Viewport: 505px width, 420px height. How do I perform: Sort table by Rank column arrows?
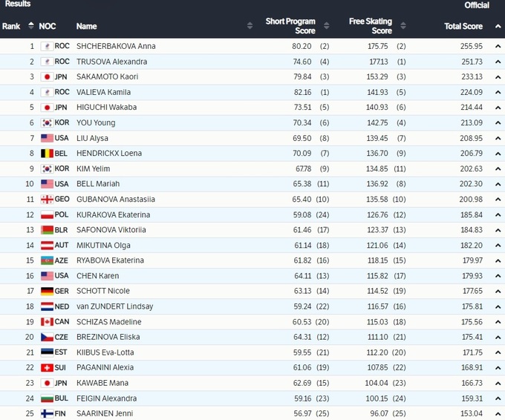point(30,26)
